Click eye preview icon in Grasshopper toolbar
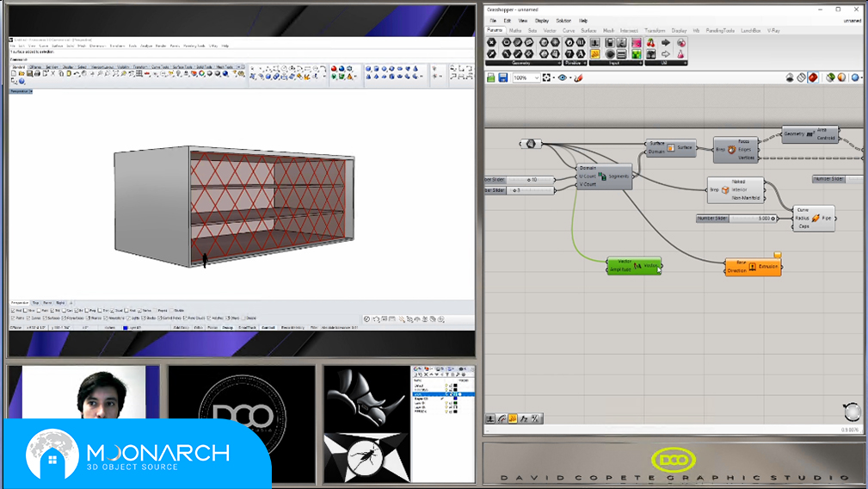 [563, 77]
